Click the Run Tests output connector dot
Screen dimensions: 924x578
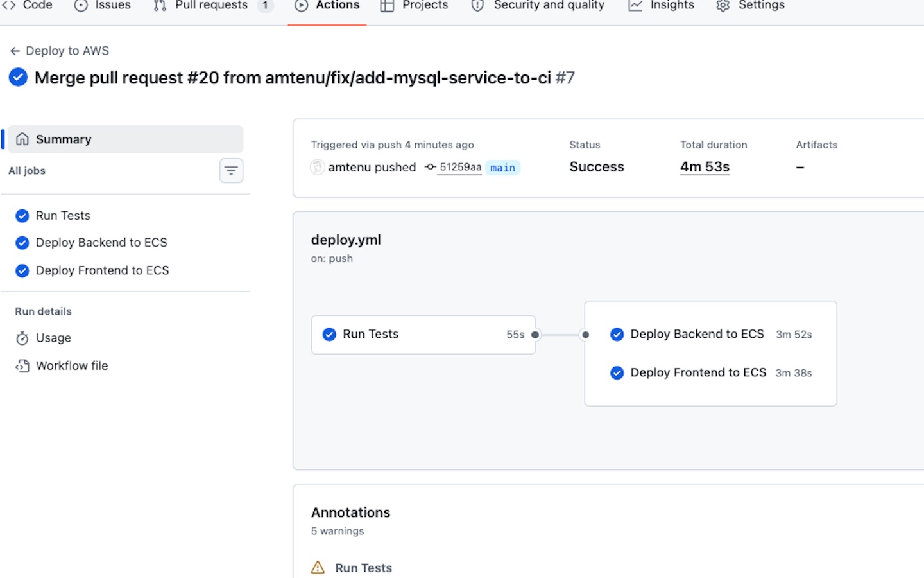pos(535,335)
